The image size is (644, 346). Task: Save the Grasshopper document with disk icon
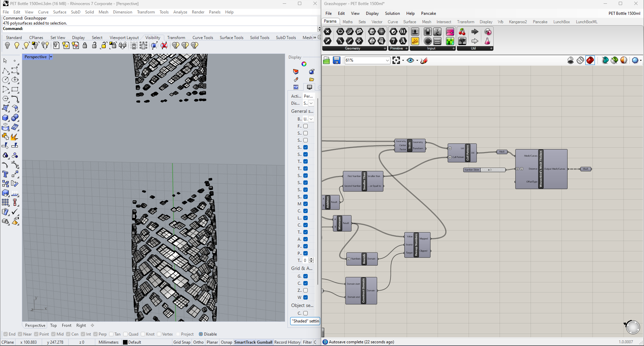336,60
